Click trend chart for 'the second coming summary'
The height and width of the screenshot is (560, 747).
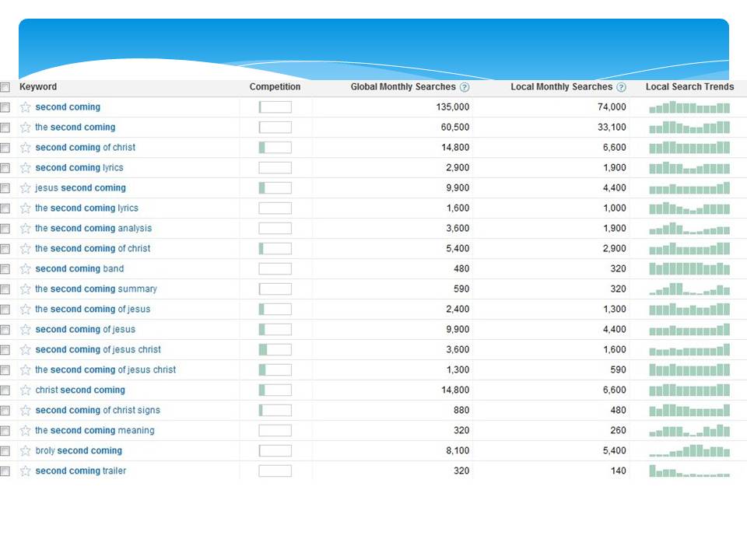tap(689, 289)
